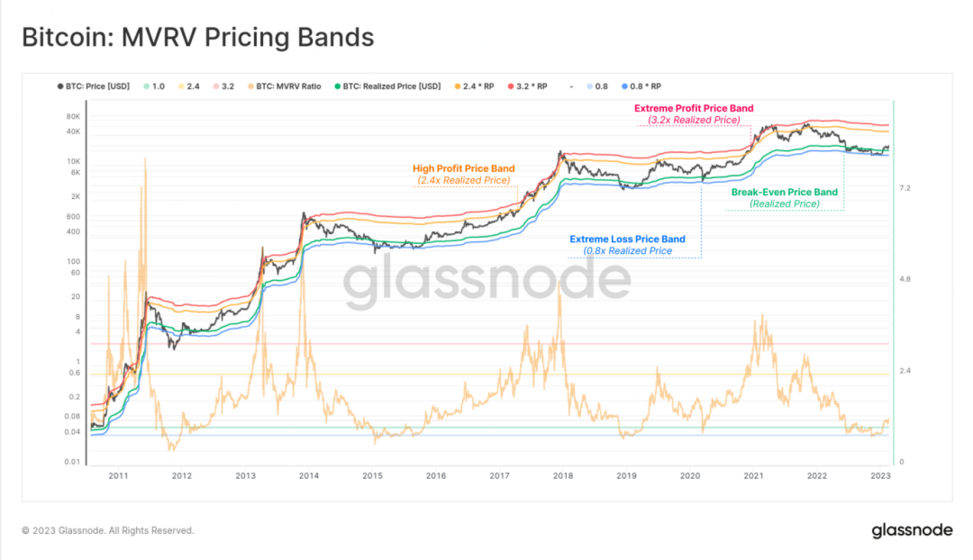The height and width of the screenshot is (560, 973).
Task: Click the 2.4 * RP legend entry
Action: pos(474,86)
